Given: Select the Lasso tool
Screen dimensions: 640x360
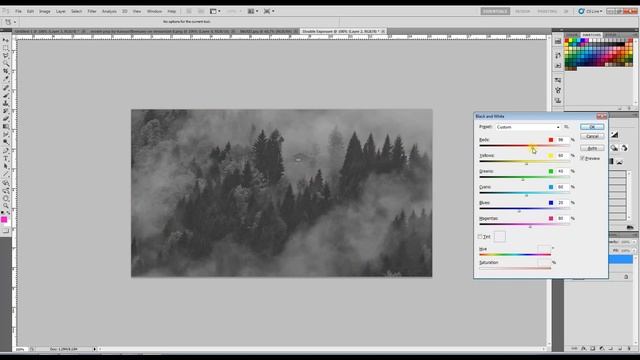Looking at the screenshot, I should [x=6, y=56].
